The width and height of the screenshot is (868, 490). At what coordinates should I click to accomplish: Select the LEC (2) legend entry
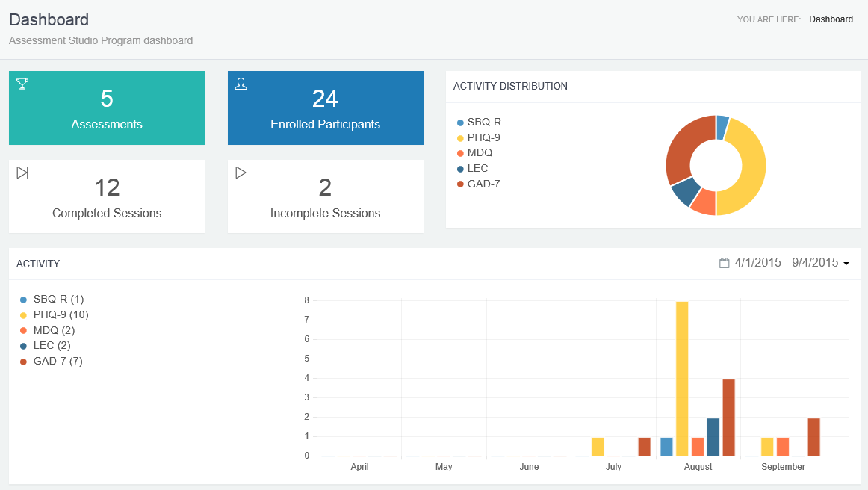tap(52, 345)
